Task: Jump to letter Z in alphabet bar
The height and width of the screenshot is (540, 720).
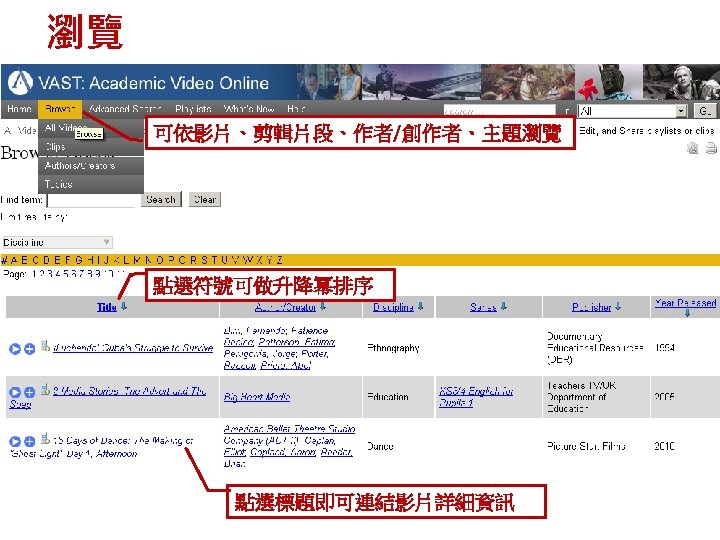Action: (x=280, y=260)
